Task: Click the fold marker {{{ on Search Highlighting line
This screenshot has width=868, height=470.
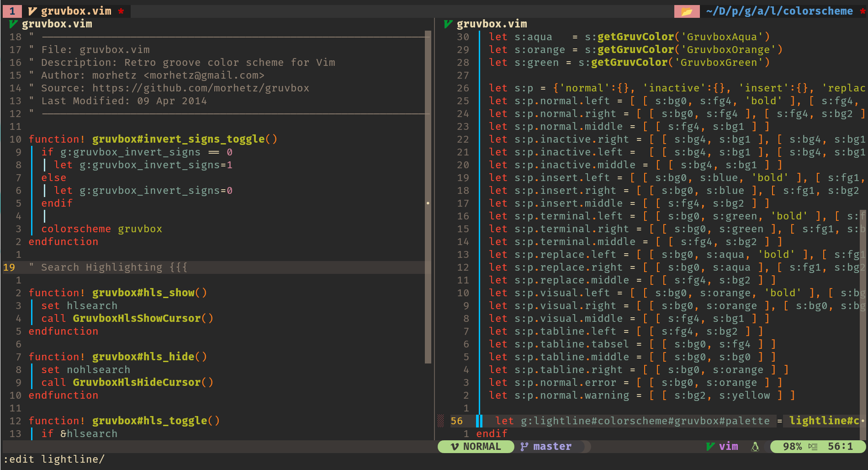Action: coord(178,267)
